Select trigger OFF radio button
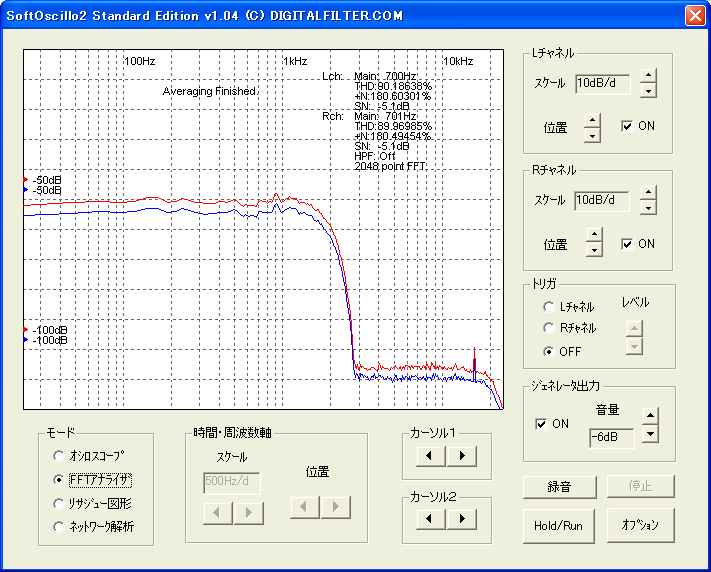The width and height of the screenshot is (711, 572). pos(549,352)
